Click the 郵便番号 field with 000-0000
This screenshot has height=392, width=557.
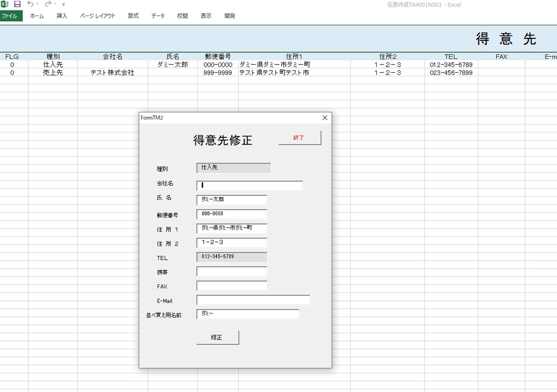231,214
